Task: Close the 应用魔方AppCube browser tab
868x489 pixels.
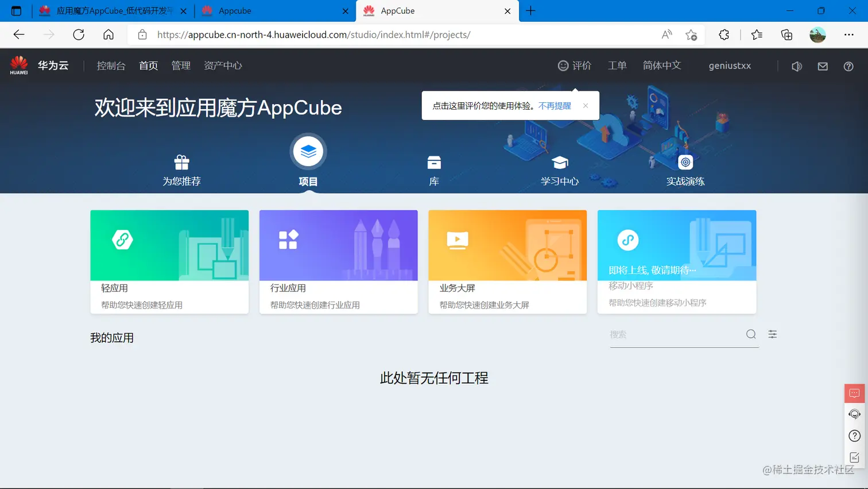Action: tap(183, 11)
